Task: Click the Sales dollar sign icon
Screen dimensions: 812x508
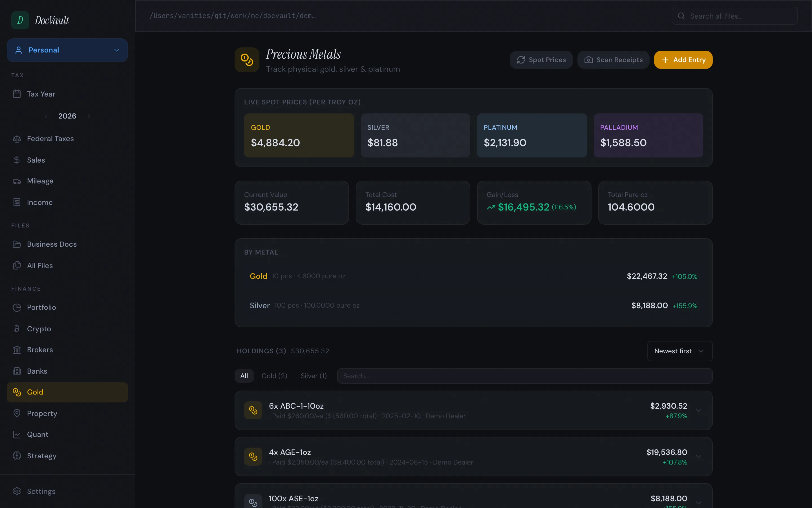Action: pos(17,160)
